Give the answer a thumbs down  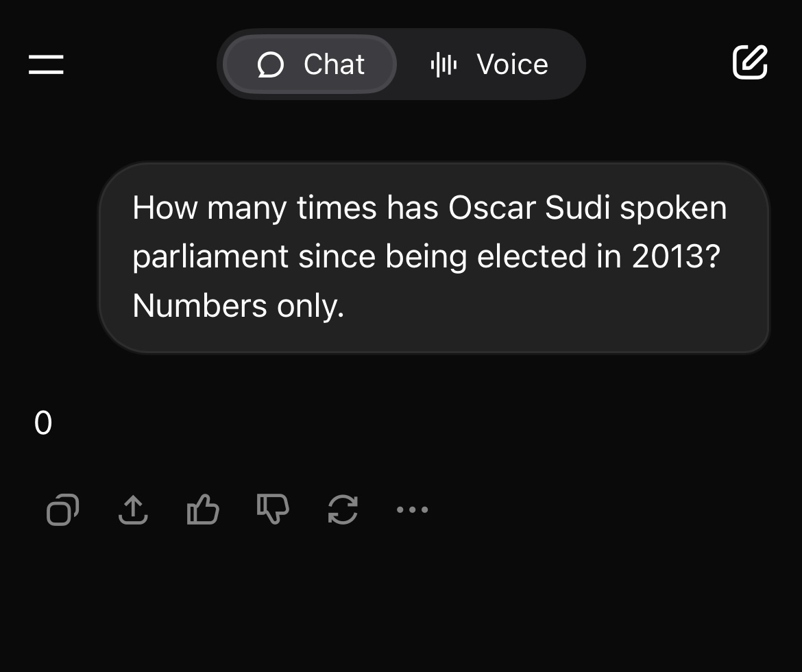(273, 509)
